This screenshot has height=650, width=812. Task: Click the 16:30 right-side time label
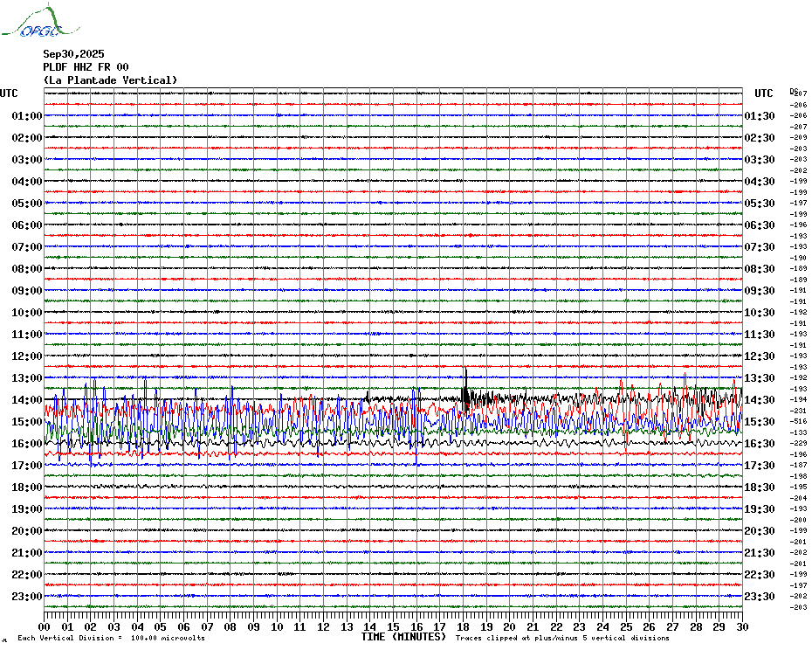[x=760, y=444]
